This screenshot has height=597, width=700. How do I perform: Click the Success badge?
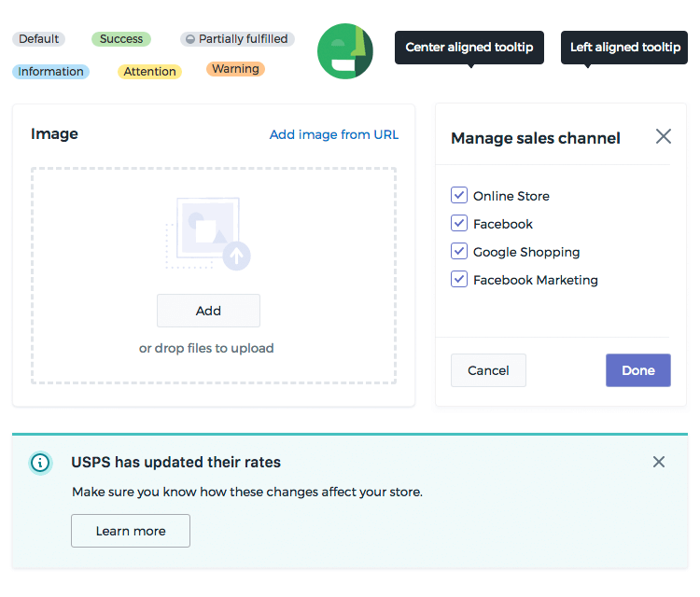[x=121, y=39]
